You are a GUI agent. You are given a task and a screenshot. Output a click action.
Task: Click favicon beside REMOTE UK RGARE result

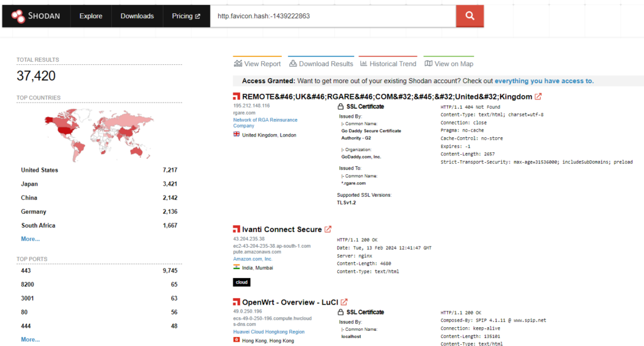pos(236,97)
